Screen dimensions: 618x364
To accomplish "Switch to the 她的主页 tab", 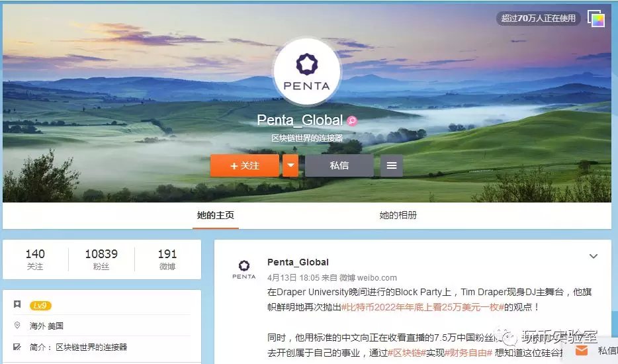I will coord(216,215).
